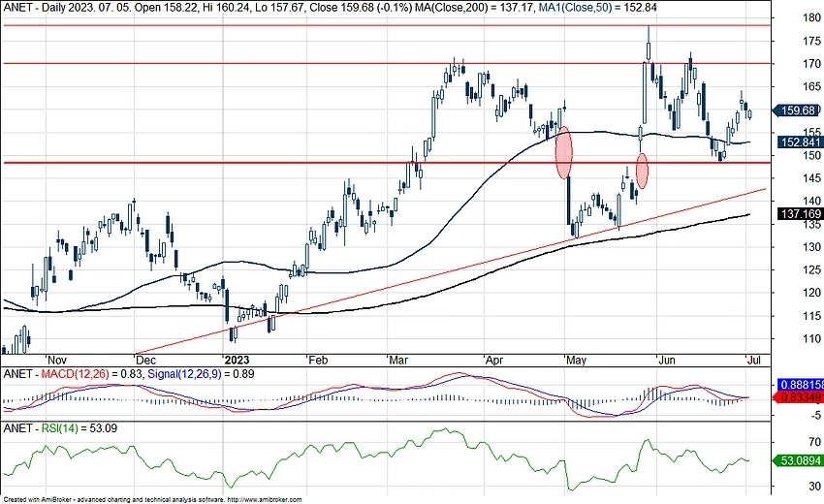The height and width of the screenshot is (504, 824).
Task: Click the 130 price axis label
Action: 811,247
